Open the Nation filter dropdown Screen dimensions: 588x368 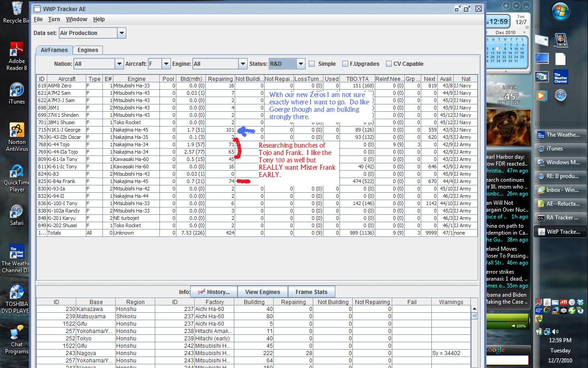tap(119, 64)
